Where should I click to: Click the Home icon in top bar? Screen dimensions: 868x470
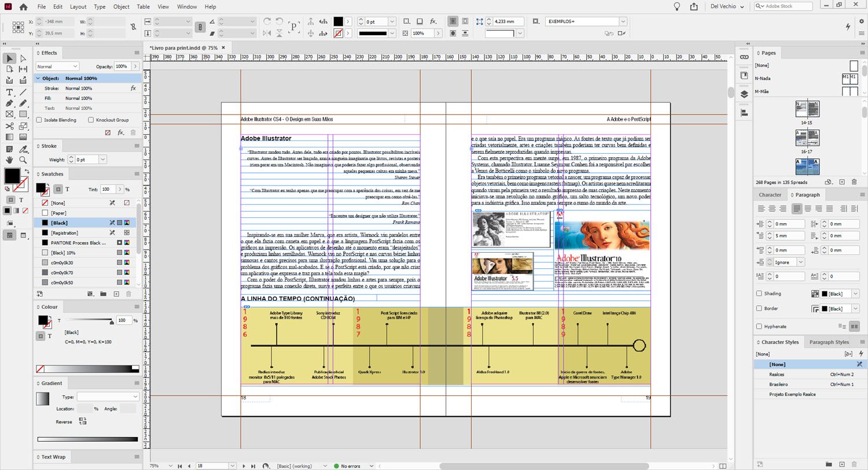click(x=23, y=7)
